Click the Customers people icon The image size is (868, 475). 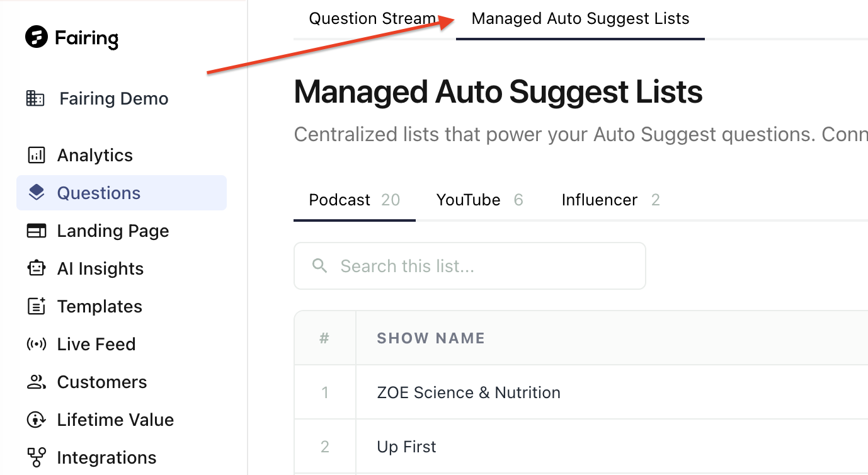(x=37, y=382)
